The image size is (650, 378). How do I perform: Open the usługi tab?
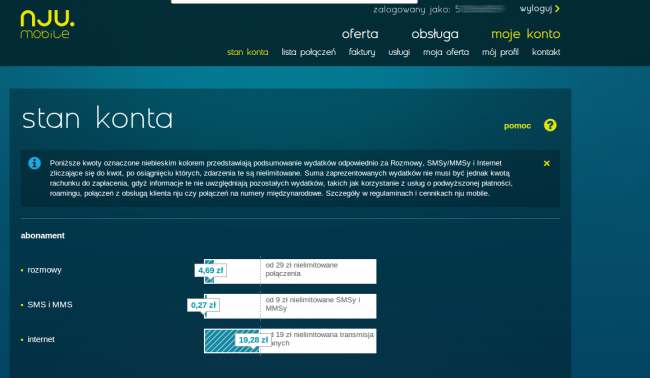[399, 52]
